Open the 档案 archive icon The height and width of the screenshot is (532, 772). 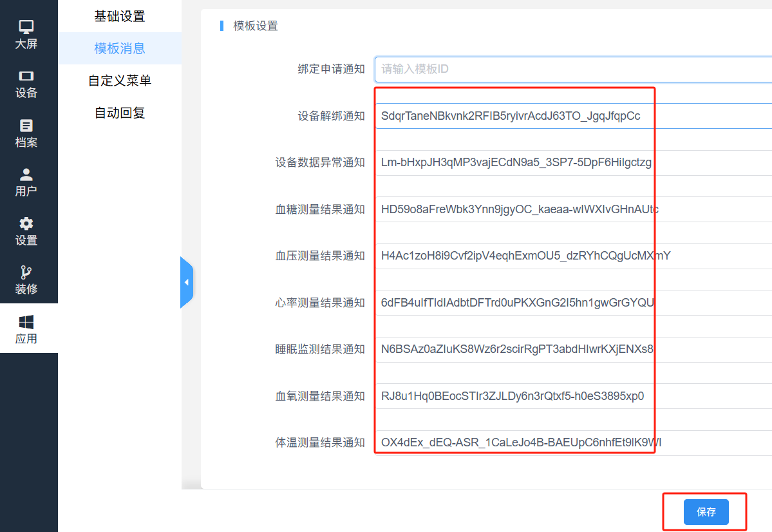tap(26, 126)
